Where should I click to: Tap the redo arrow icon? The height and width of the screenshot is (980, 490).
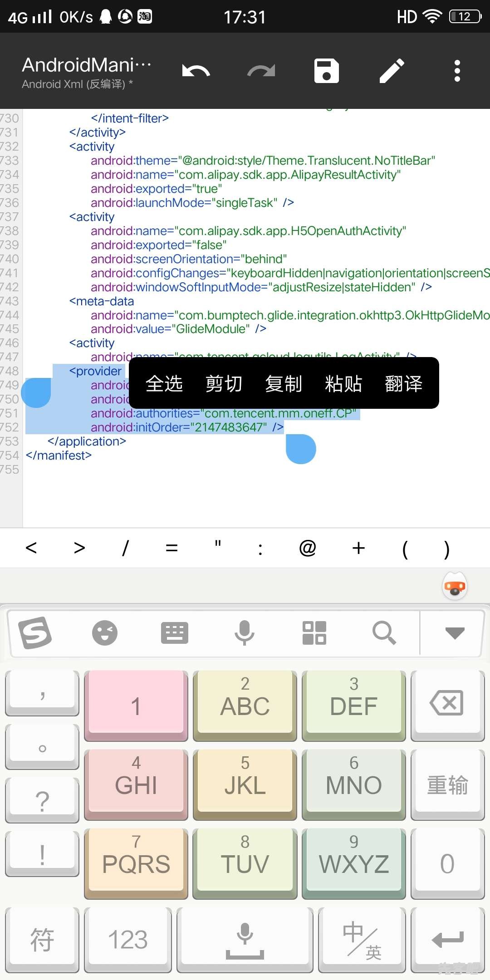(261, 71)
